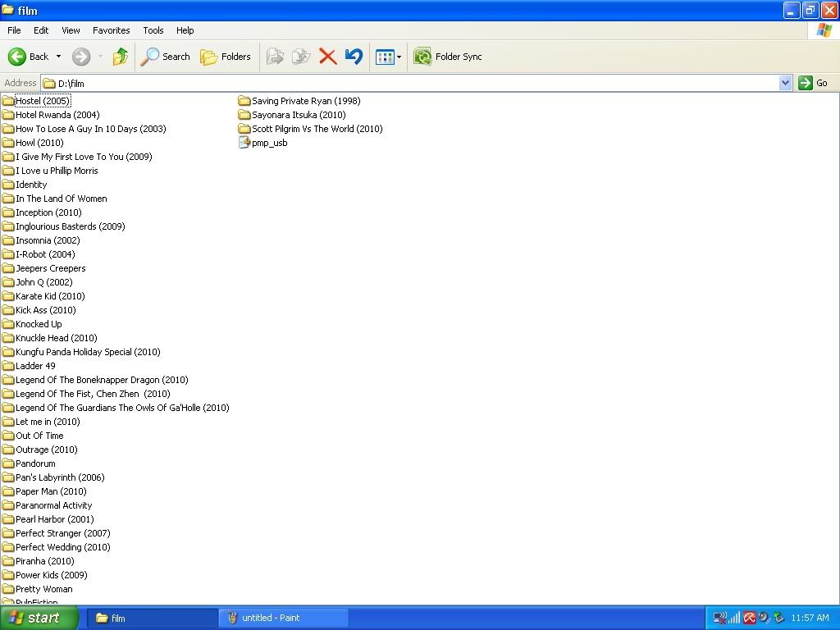Image resolution: width=840 pixels, height=630 pixels.
Task: Select "Piranha (2010)" folder name
Action: pyautogui.click(x=44, y=561)
